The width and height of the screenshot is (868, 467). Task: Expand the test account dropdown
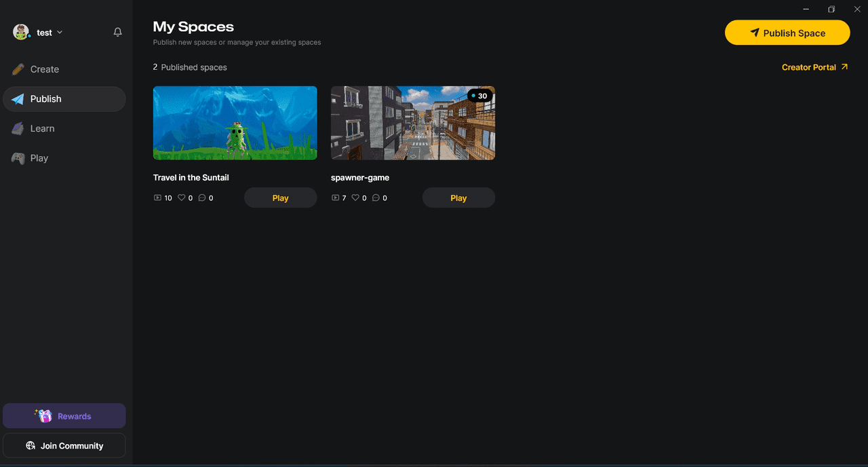coord(60,32)
